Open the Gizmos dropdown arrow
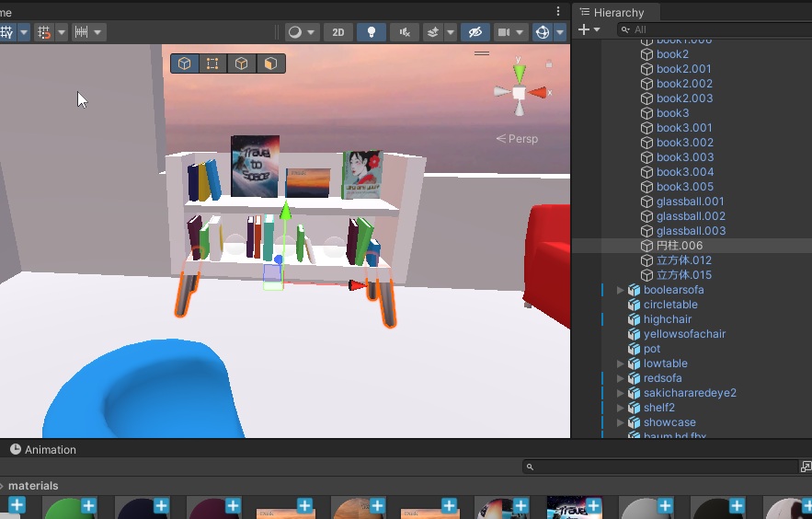The width and height of the screenshot is (812, 519). click(560, 32)
